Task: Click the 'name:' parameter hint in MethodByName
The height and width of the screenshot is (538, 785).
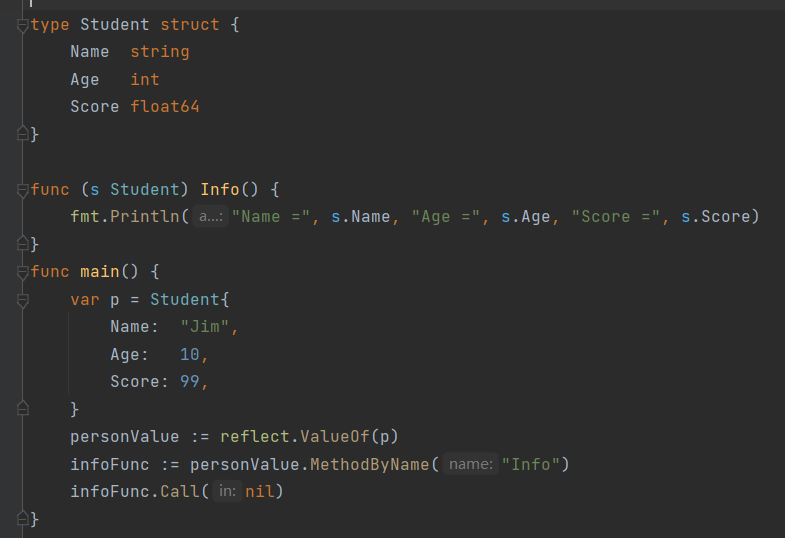Action: pos(471,464)
